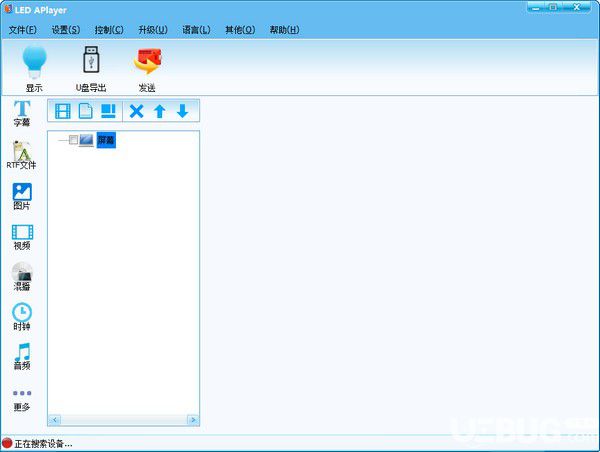Delete selected item with the X icon

pyautogui.click(x=136, y=111)
